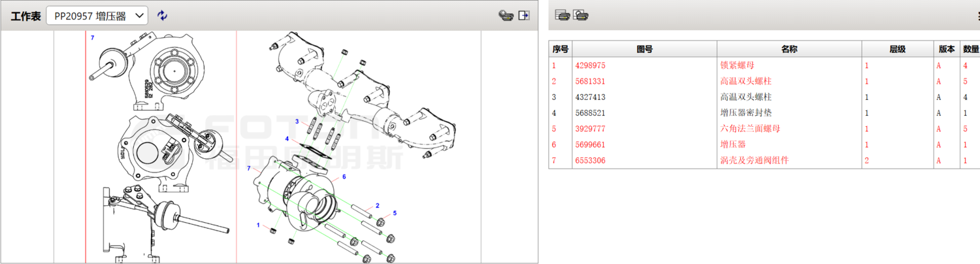This screenshot has height=264, width=980.
Task: Print the turbocharger diagram using the printer icon
Action: pyautogui.click(x=505, y=16)
